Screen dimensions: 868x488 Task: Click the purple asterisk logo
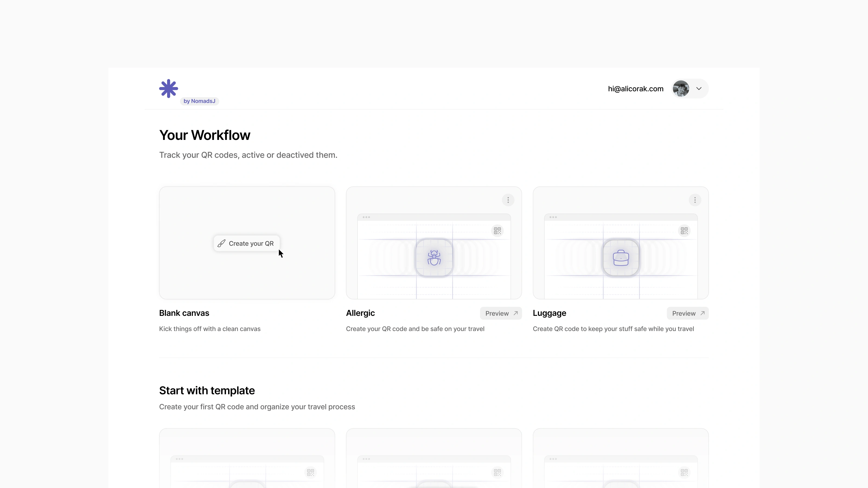point(168,89)
